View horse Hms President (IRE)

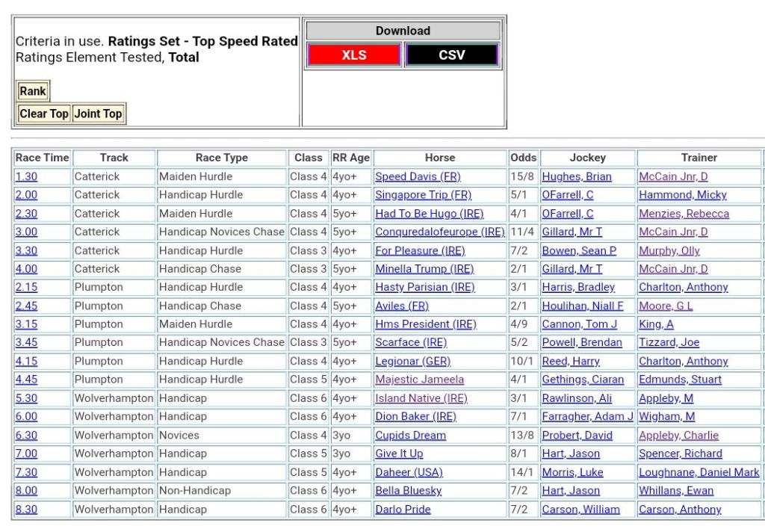point(425,324)
